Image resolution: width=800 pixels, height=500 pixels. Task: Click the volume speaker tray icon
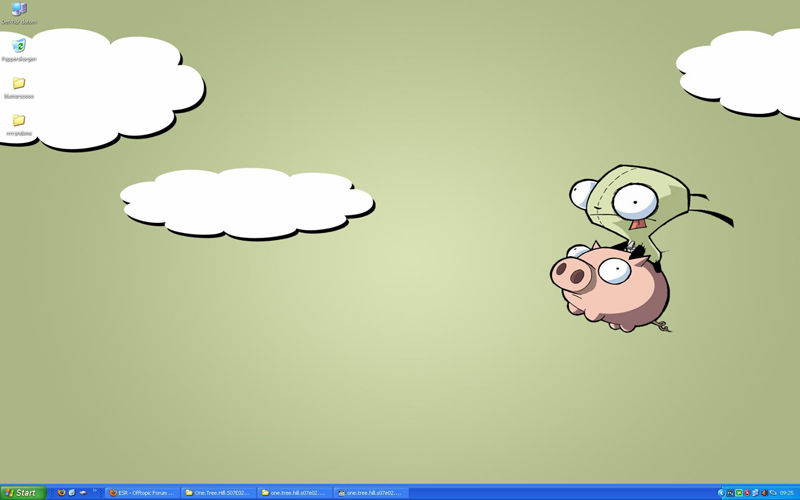(x=765, y=493)
